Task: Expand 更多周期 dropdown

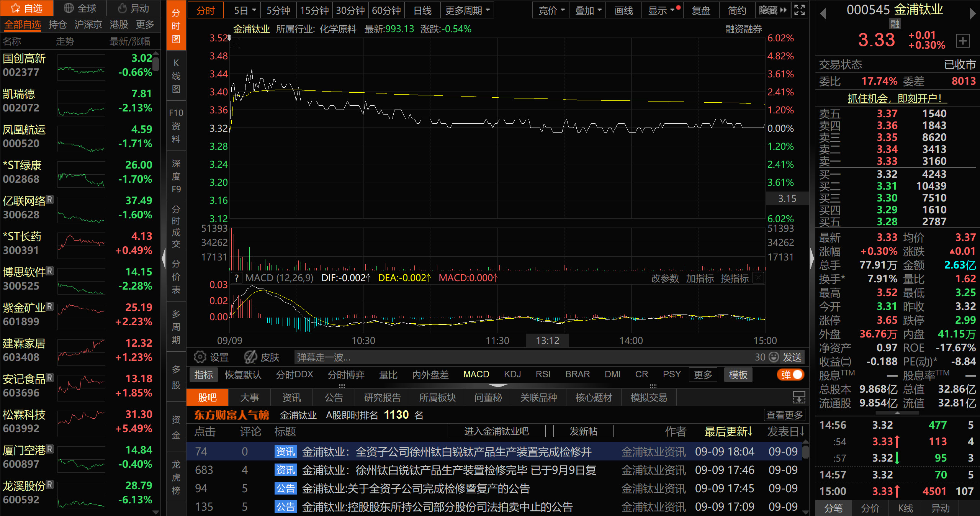Action: point(467,10)
